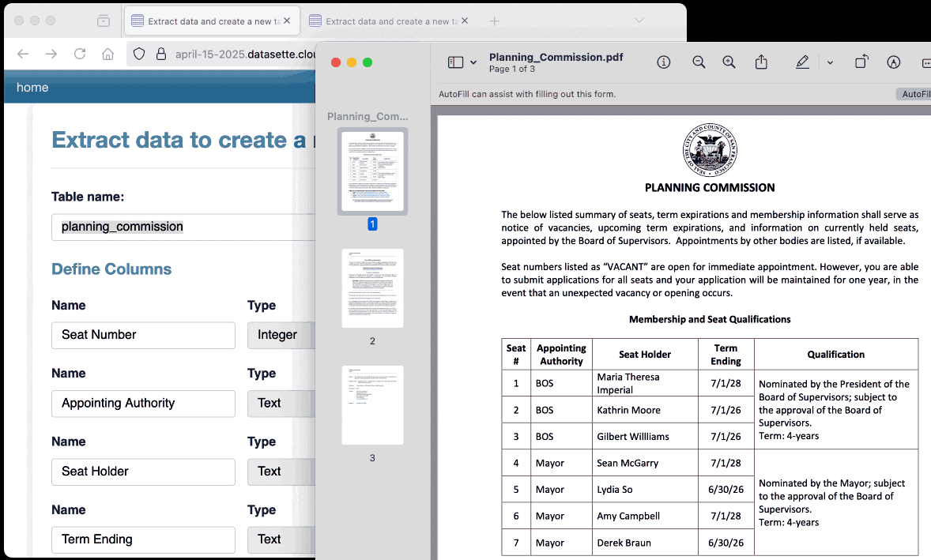Click browser forward arrow
931x560 pixels.
pyautogui.click(x=51, y=54)
